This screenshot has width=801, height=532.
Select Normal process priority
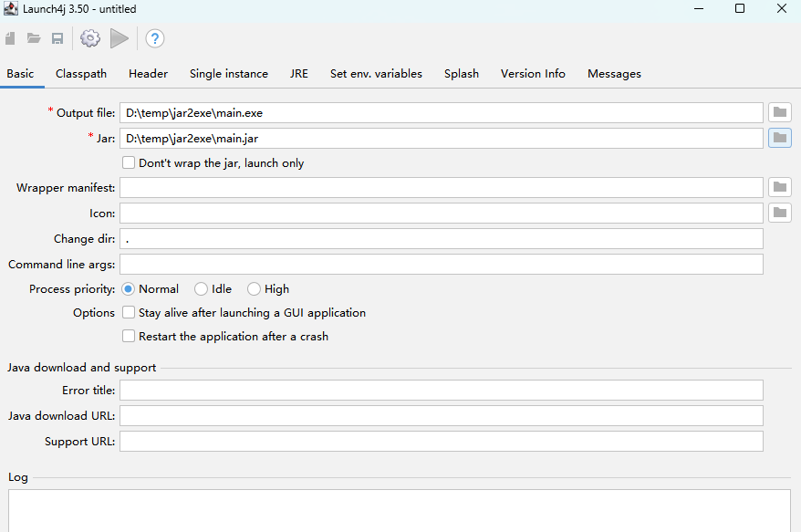coord(128,289)
